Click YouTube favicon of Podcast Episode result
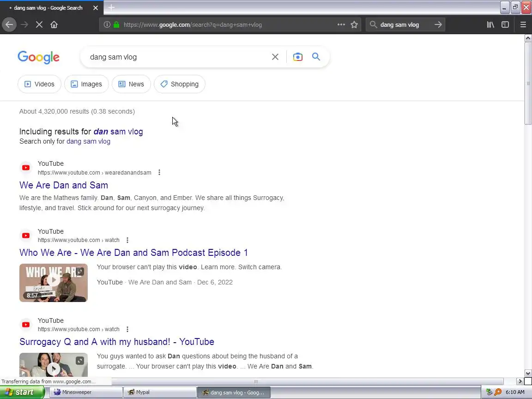The width and height of the screenshot is (532, 399). click(26, 236)
